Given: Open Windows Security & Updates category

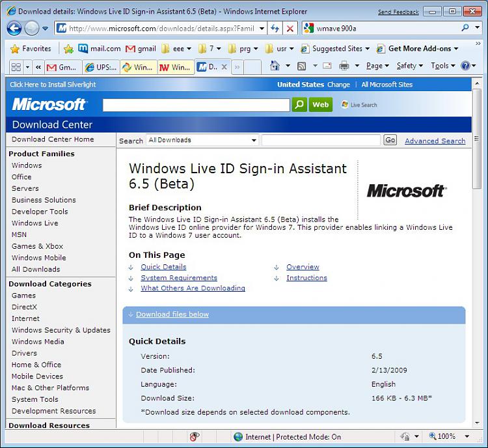Looking at the screenshot, I should [61, 330].
